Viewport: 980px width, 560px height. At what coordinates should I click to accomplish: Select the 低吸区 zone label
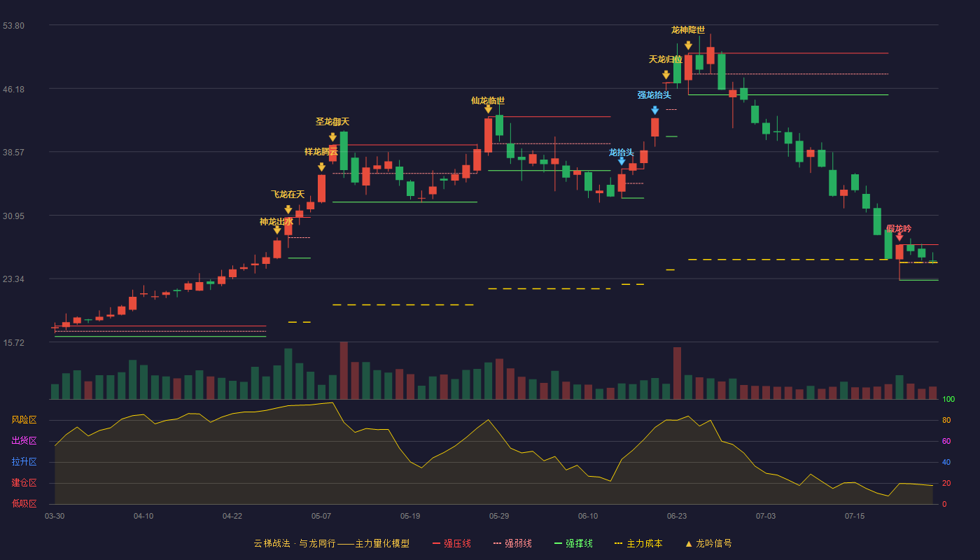[24, 503]
